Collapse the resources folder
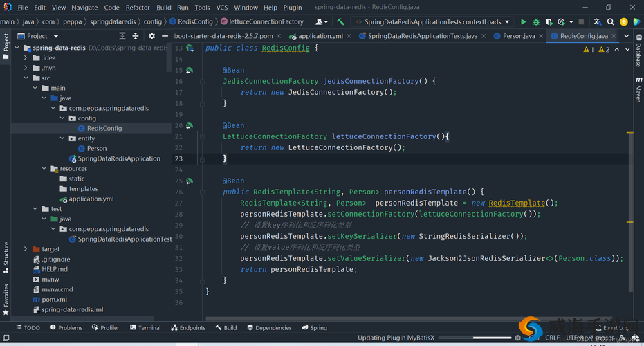The width and height of the screenshot is (644, 346). pos(44,168)
